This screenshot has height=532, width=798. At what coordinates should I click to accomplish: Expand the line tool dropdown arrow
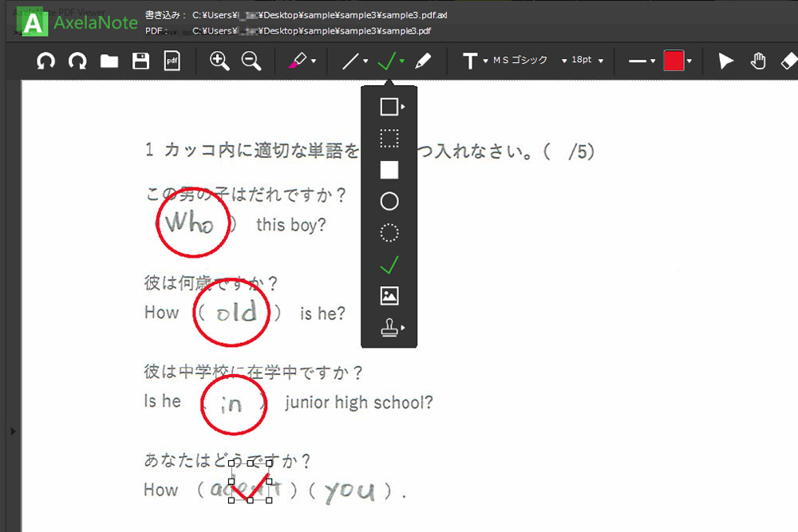(x=365, y=61)
